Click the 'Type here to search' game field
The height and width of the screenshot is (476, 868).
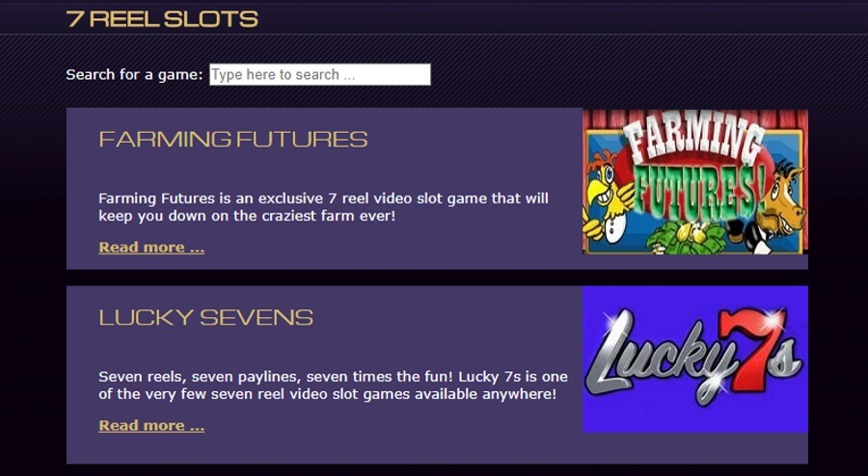pyautogui.click(x=319, y=74)
